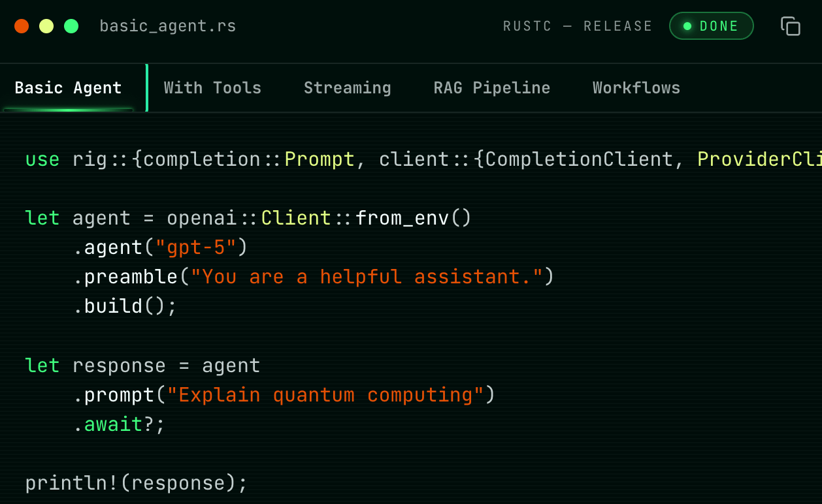Copy the code with the clipboard icon
Viewport: 822px width, 504px height.
791,26
